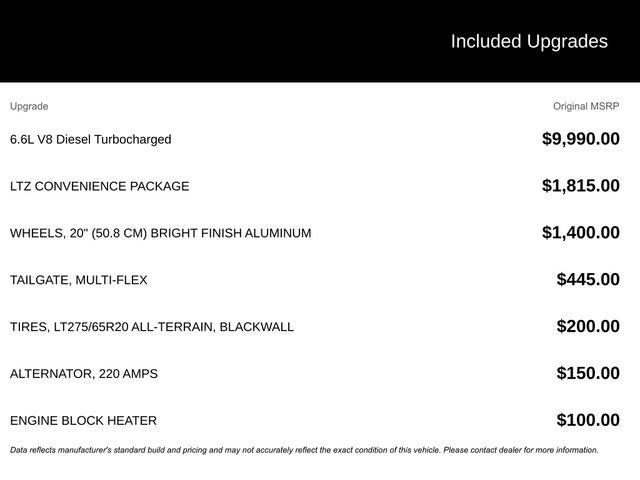Select the TIRES, LT275/65R20 ALL-TERRAIN entry
The image size is (640, 480).
(x=151, y=327)
